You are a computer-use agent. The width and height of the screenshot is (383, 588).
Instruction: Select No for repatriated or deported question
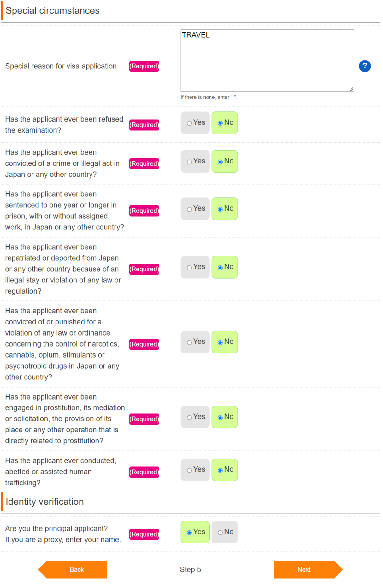[x=225, y=267]
